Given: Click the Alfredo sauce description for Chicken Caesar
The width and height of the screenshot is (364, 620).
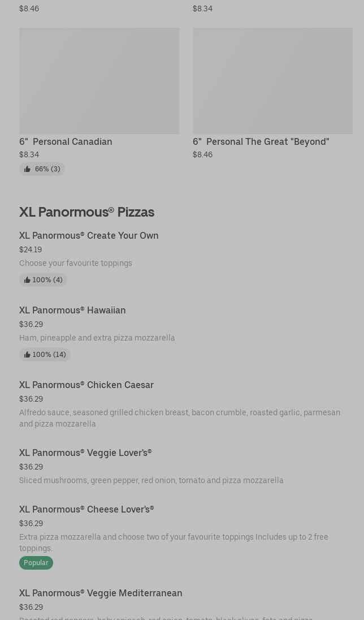Looking at the screenshot, I should tap(180, 418).
